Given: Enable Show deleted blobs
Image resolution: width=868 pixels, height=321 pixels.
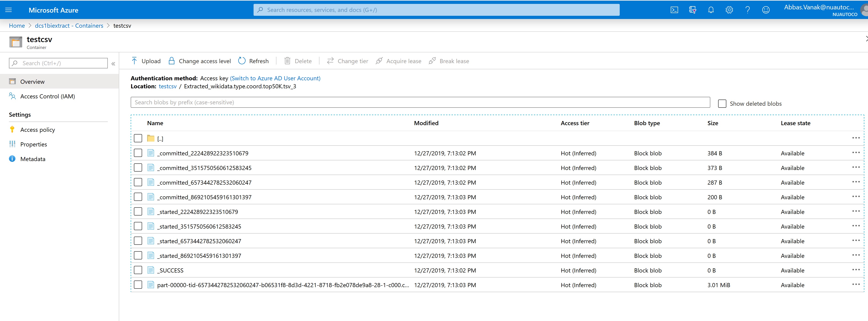Looking at the screenshot, I should pyautogui.click(x=722, y=103).
